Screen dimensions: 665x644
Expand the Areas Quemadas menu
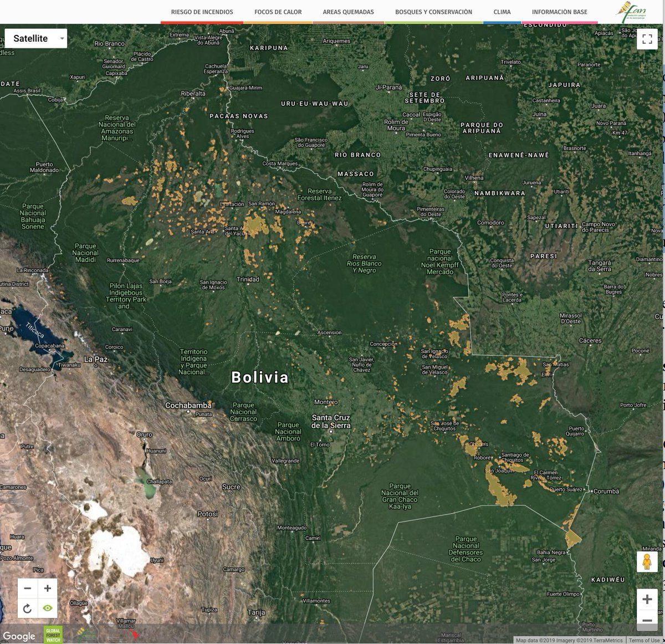pos(348,12)
